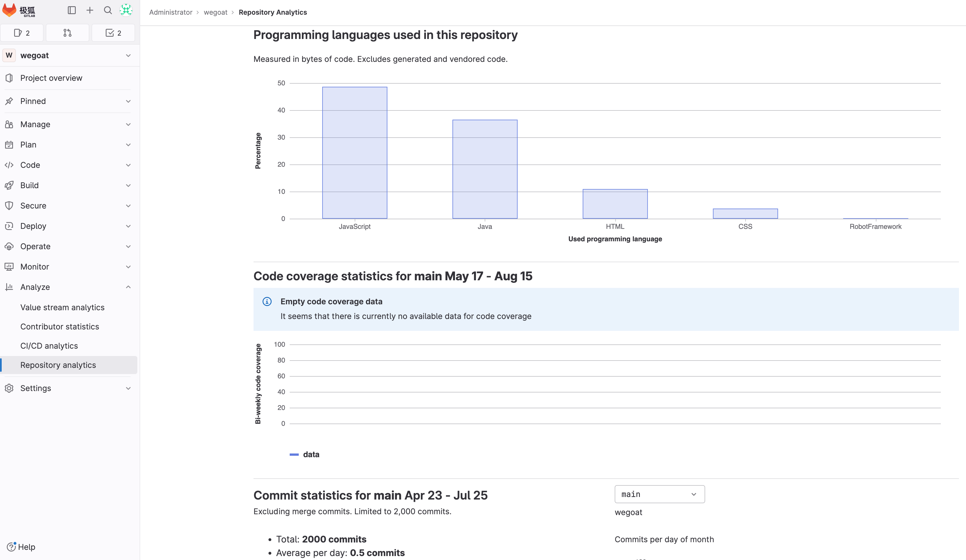Click the GitLab fox logo

pyautogui.click(x=10, y=10)
